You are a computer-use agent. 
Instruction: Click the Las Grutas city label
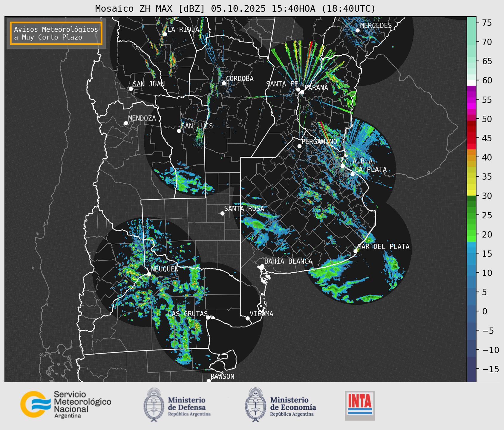pos(188,314)
